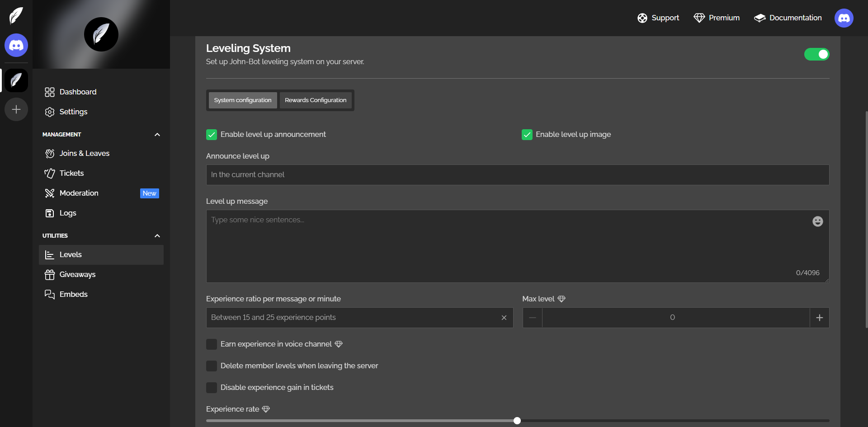868x427 pixels.
Task: Open the Tickets section
Action: coord(71,173)
